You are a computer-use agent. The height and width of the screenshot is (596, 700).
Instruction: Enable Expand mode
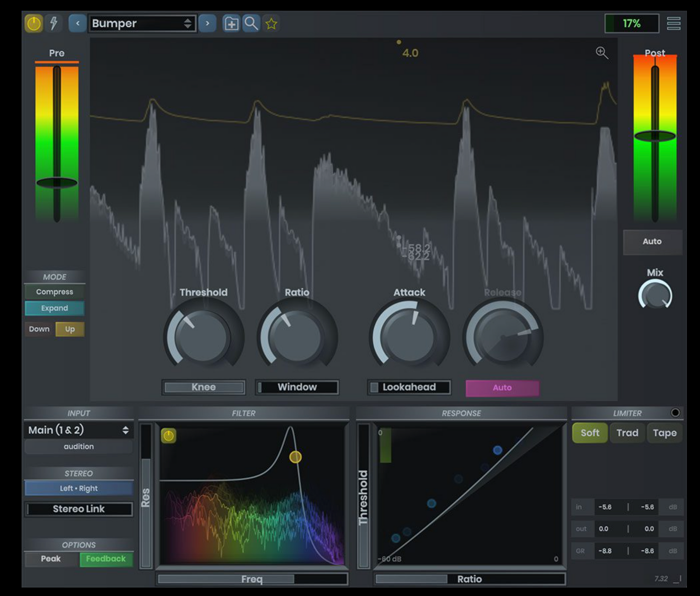click(x=55, y=308)
